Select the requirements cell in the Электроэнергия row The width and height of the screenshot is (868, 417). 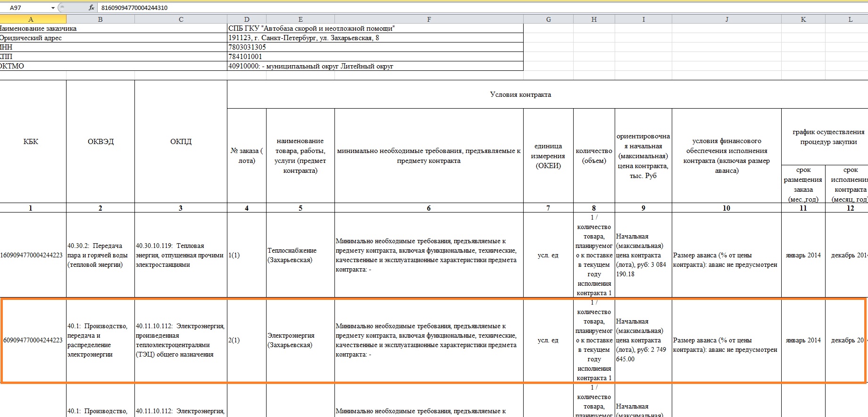(429, 340)
